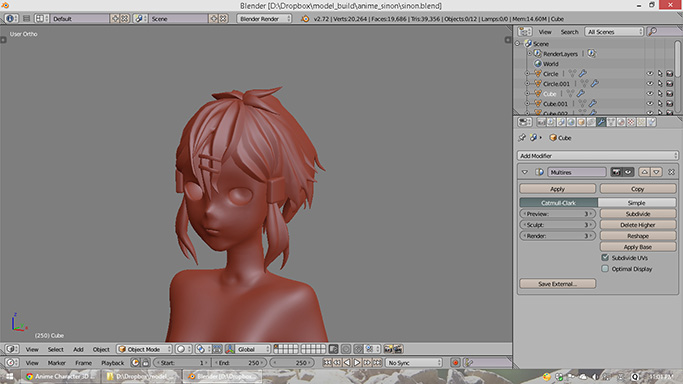Screen dimensions: 683x384
Task: Collapse the Multires modifier panel triangle
Action: [x=524, y=172]
